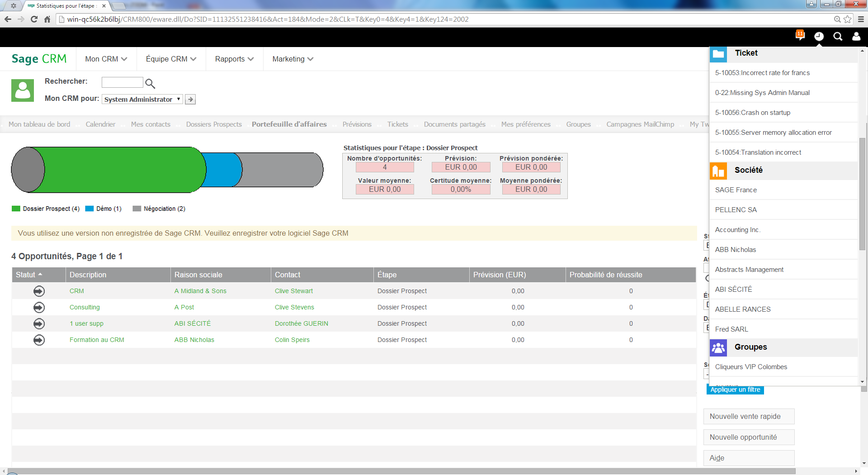This screenshot has width=868, height=475.
Task: Bookmark page with the star icon
Action: [x=848, y=19]
